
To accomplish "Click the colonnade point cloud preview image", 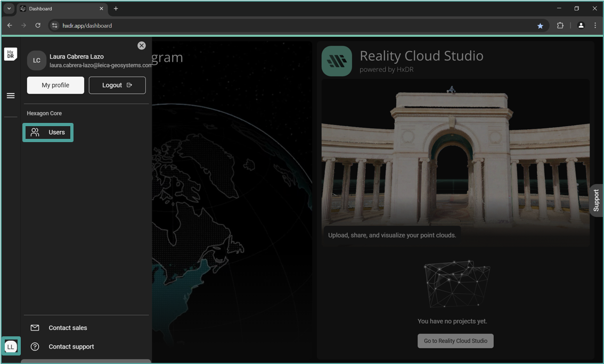I will tap(455, 160).
